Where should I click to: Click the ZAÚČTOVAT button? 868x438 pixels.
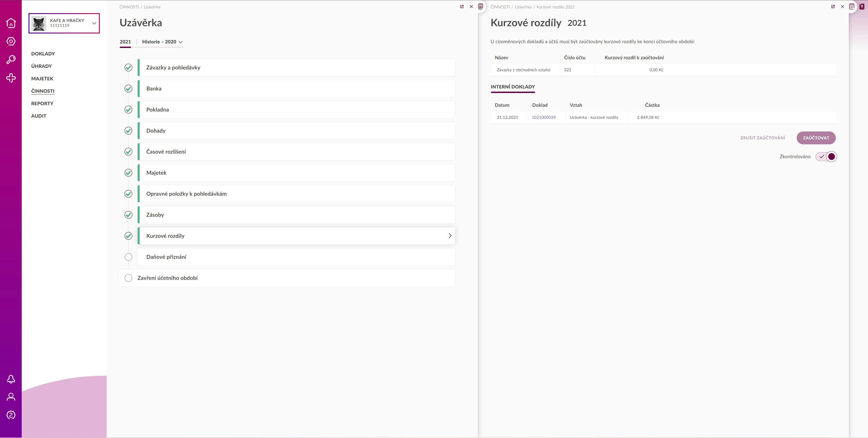coord(816,138)
